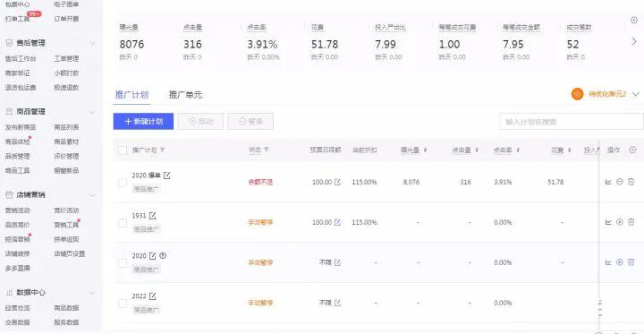Switch to the 推广单元 tab
This screenshot has height=334, width=644.
click(x=185, y=95)
